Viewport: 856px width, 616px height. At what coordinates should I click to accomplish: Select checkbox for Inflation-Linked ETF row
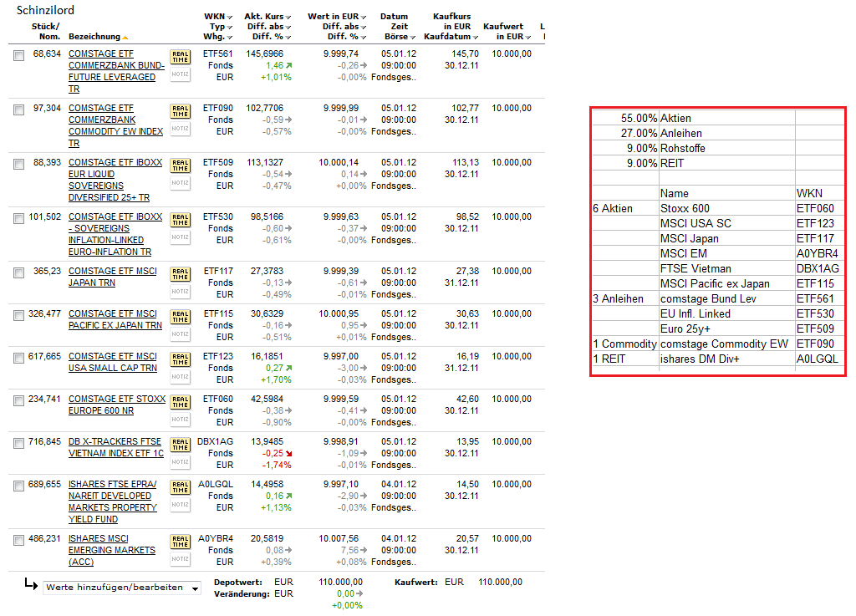tap(19, 219)
